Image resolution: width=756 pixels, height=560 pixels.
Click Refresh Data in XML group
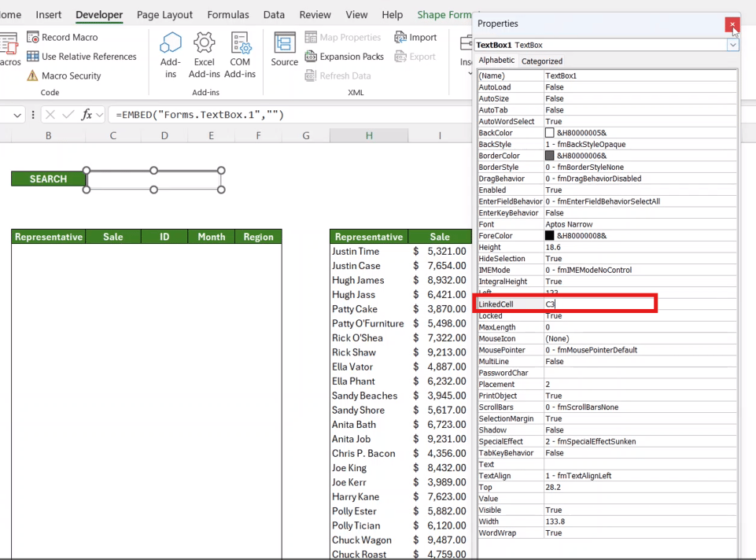338,76
